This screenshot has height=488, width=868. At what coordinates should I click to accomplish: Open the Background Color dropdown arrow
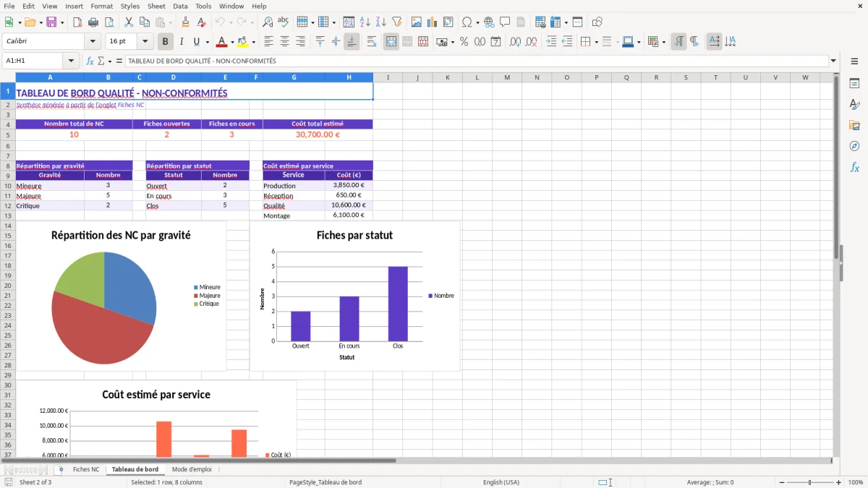click(x=253, y=42)
